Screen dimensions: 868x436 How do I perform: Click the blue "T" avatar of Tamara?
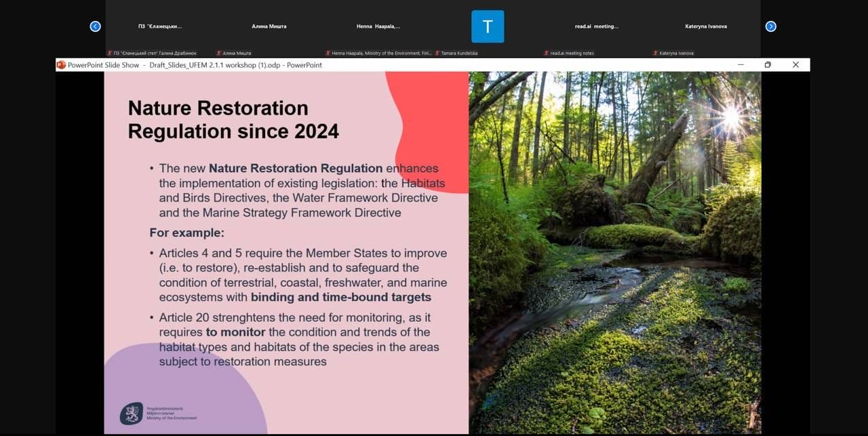[488, 26]
